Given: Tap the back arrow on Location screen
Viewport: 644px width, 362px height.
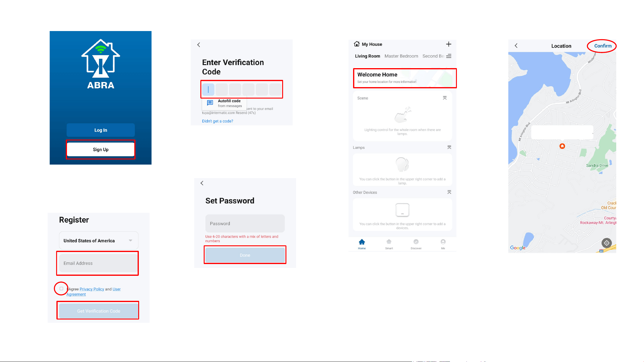Looking at the screenshot, I should pyautogui.click(x=516, y=46).
